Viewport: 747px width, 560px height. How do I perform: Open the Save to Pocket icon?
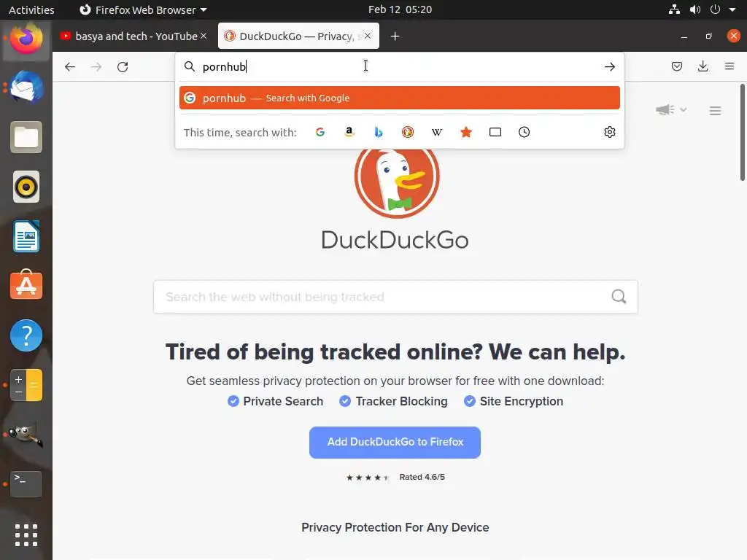pos(676,66)
